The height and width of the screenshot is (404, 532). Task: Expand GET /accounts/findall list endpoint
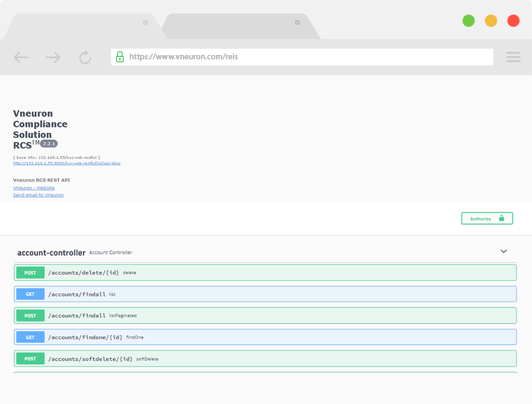pyautogui.click(x=265, y=294)
